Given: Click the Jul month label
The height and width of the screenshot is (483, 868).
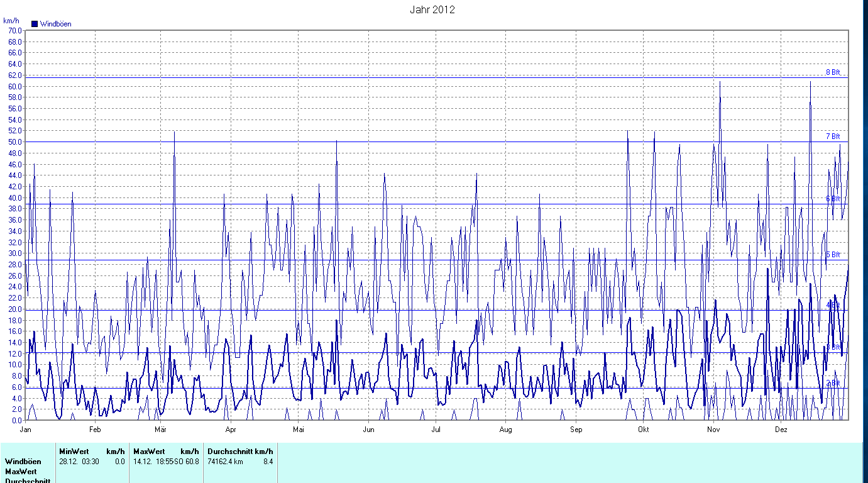Looking at the screenshot, I should point(436,430).
